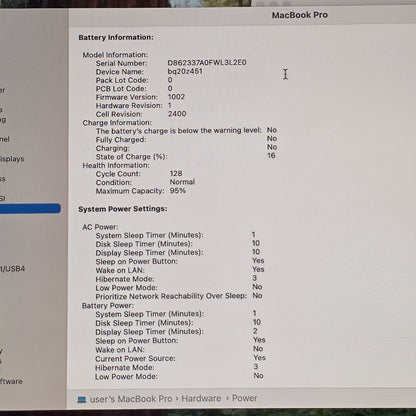Click "Sleep on Power Button" under AC Power

click(137, 261)
